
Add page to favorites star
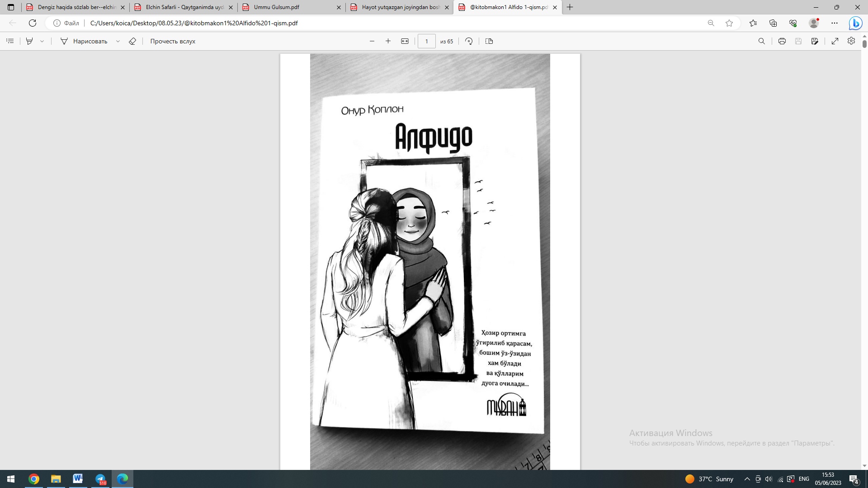[729, 23]
